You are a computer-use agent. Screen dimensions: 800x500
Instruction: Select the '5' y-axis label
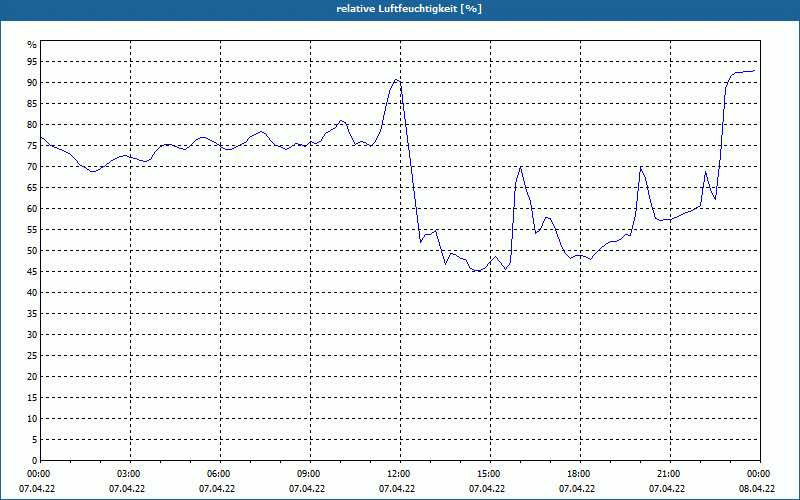[34, 440]
